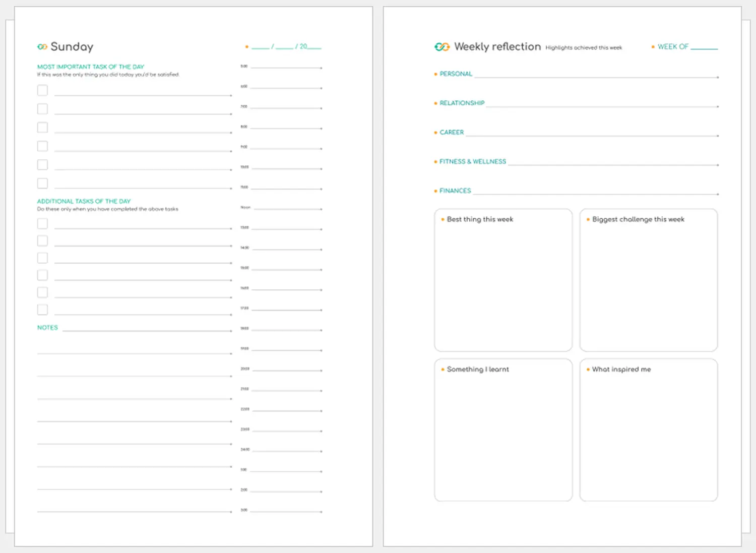This screenshot has width=756, height=553.
Task: Click the RELATIONSHIP label
Action: coord(462,103)
